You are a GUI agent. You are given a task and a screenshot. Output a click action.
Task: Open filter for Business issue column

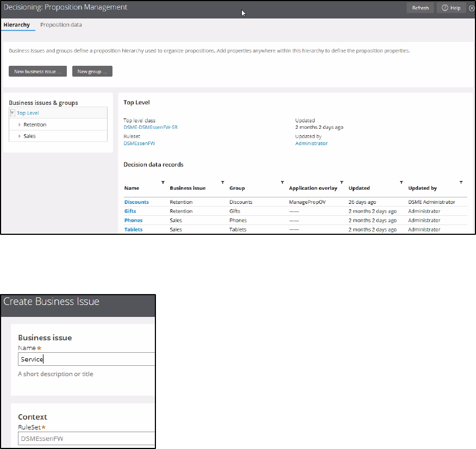coord(223,183)
